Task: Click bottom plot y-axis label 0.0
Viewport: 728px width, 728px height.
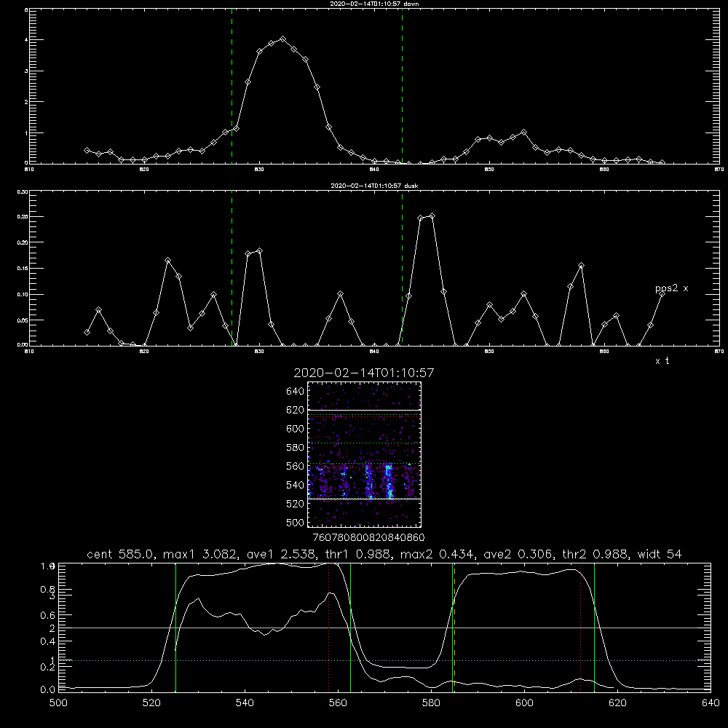Action: click(x=48, y=690)
